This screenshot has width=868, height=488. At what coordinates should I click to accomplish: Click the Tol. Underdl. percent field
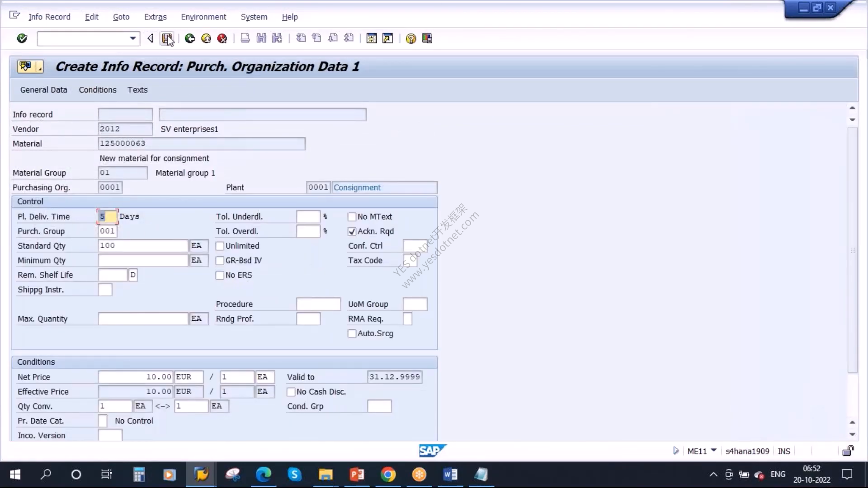coord(308,216)
